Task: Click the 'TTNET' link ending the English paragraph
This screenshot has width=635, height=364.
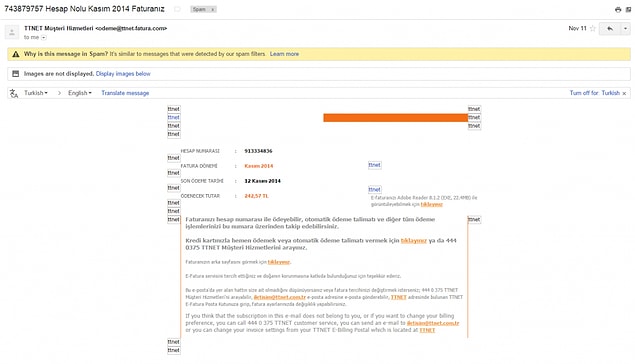Action: click(427, 330)
